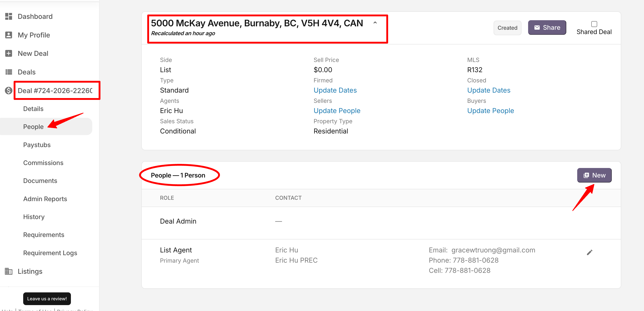Click Update Dates under Firmed
Screen dimensions: 644x311
335,90
